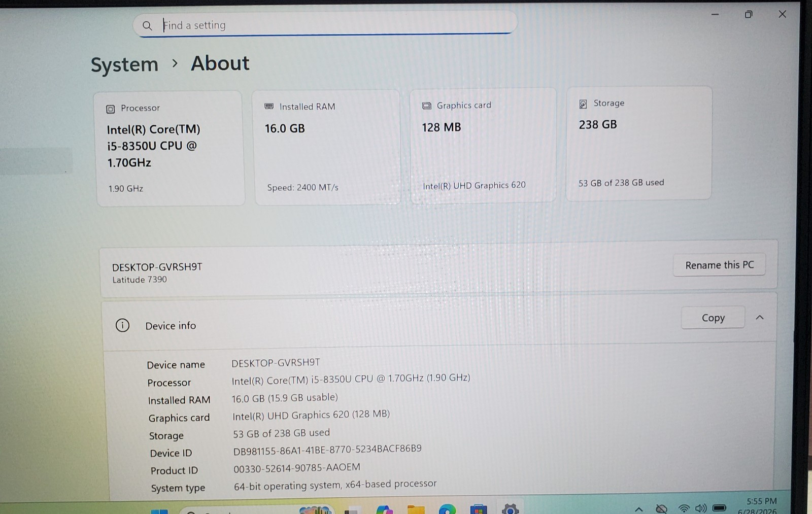Viewport: 812px width, 514px height.
Task: Open the Storage 238 GB card
Action: click(639, 143)
